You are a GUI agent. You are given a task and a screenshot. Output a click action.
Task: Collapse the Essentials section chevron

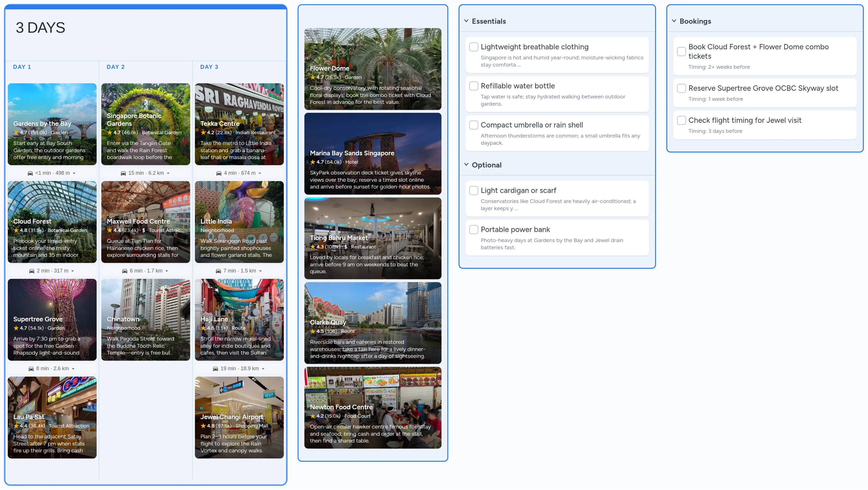point(466,21)
